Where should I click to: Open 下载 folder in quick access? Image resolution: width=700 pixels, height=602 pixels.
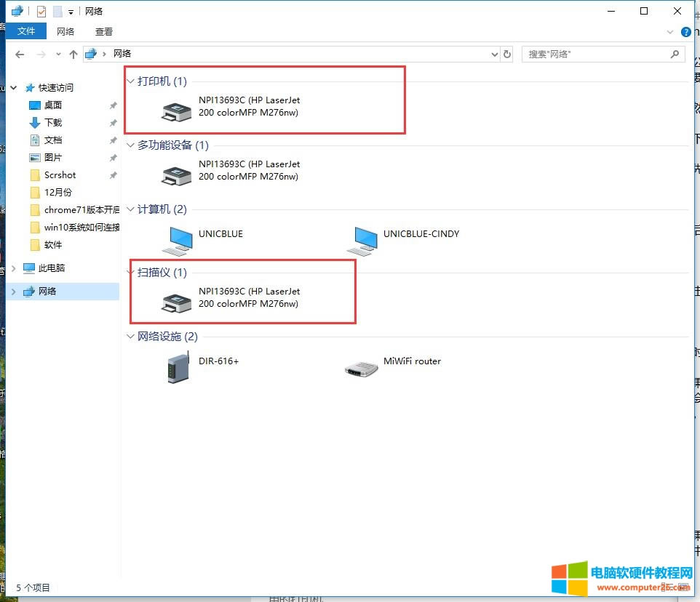click(53, 123)
